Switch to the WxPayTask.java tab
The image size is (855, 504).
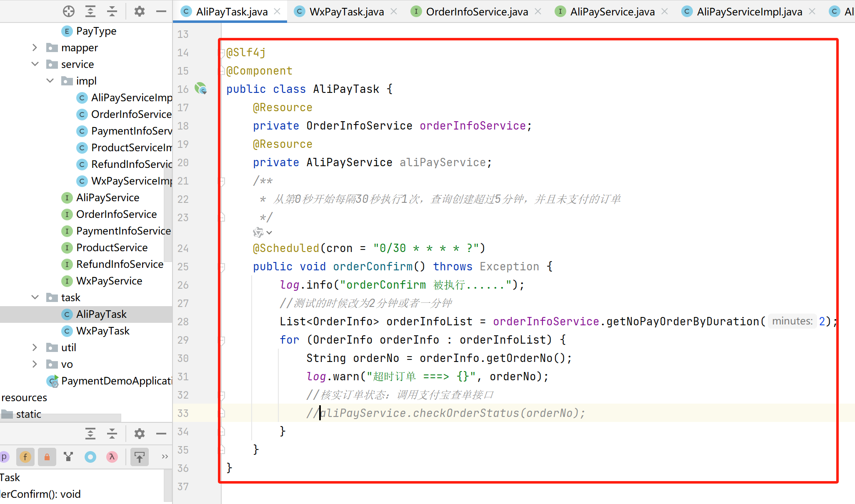coord(346,12)
